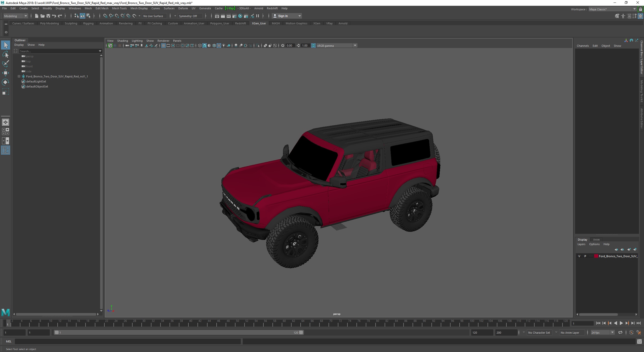The image size is (644, 352).
Task: Click No Live Surface field
Action: [154, 16]
